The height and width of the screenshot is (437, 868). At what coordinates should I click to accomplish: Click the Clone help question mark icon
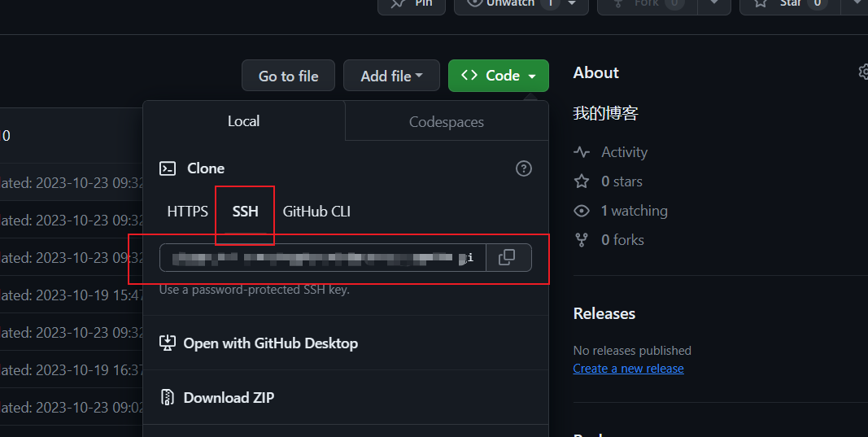point(524,168)
